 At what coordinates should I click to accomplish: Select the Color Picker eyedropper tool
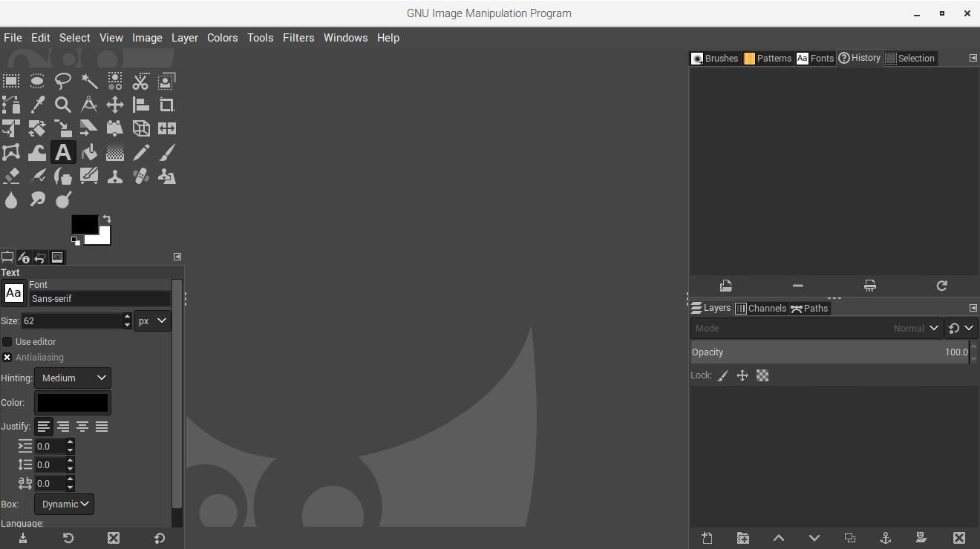click(x=37, y=105)
